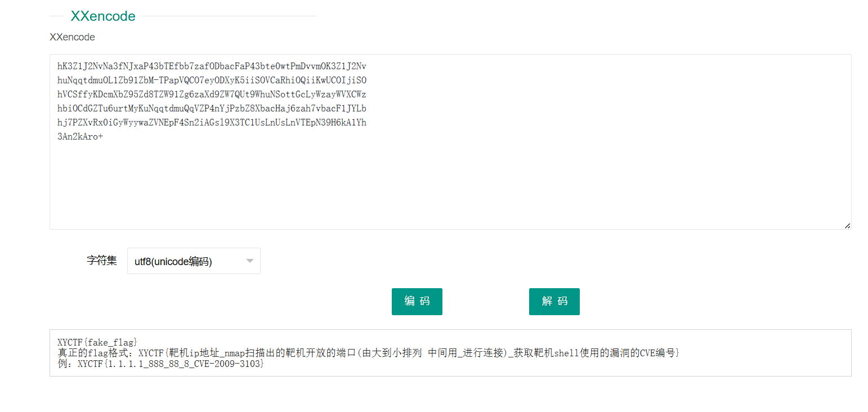Click the XXencode subtitle label
Screen dimensions: 868x412
pos(72,37)
